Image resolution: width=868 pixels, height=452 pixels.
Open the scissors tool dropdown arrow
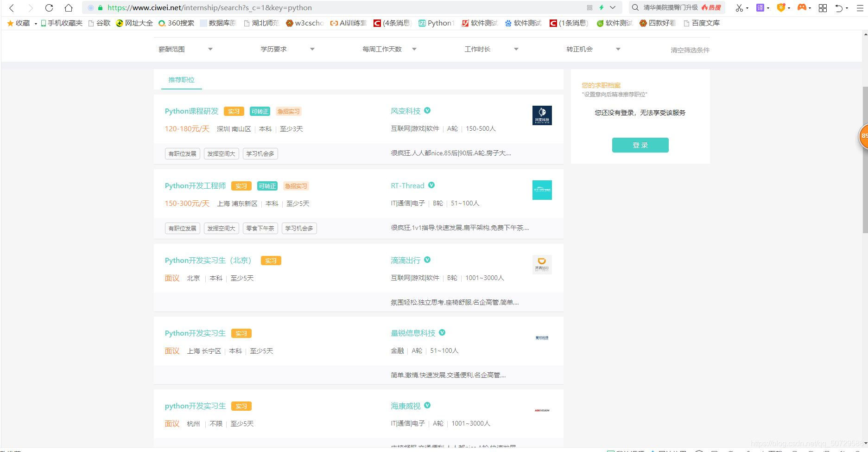[x=747, y=8]
